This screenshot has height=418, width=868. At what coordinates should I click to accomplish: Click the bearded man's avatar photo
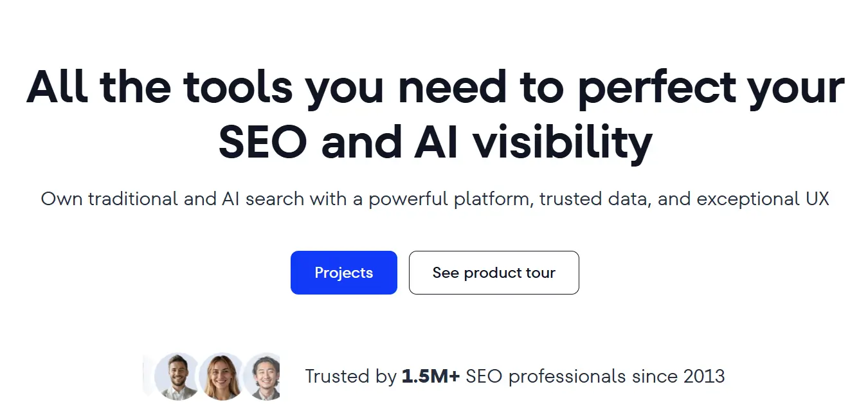177,376
